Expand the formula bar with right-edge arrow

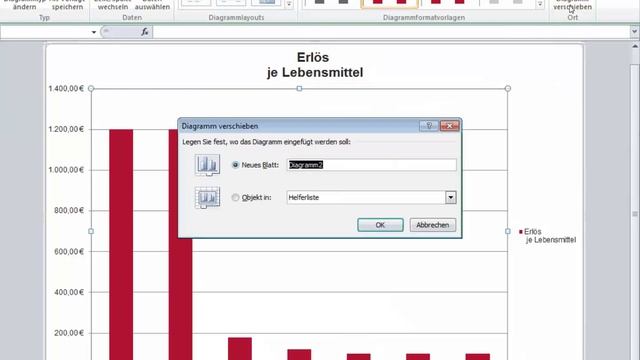pyautogui.click(x=634, y=31)
